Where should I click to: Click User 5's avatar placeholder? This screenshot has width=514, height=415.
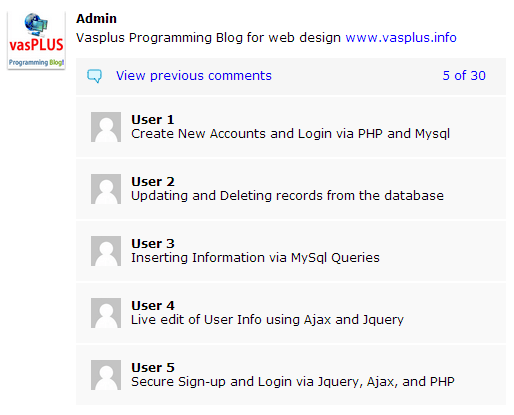pos(106,375)
